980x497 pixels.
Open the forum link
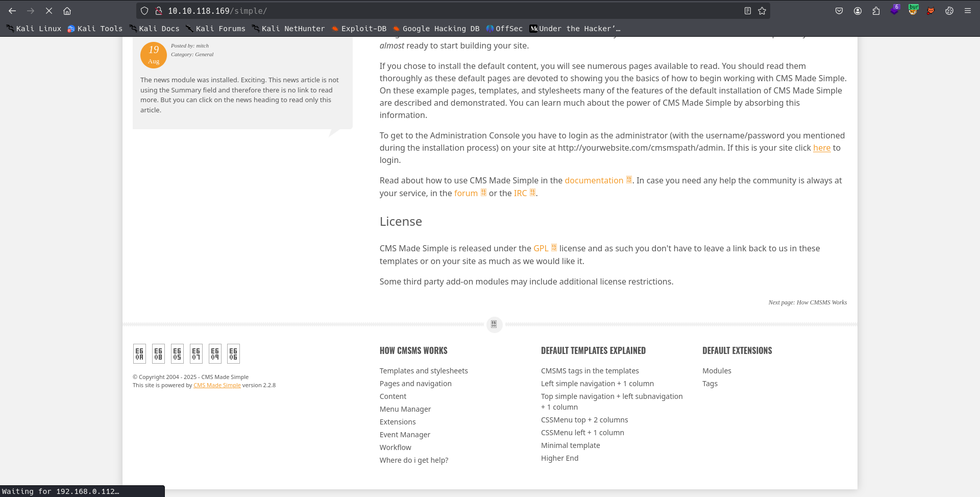(466, 193)
